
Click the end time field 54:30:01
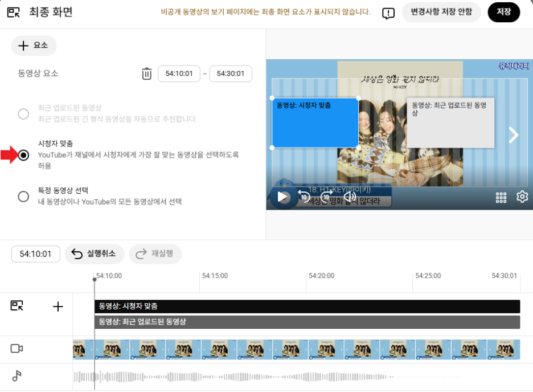pyautogui.click(x=231, y=73)
